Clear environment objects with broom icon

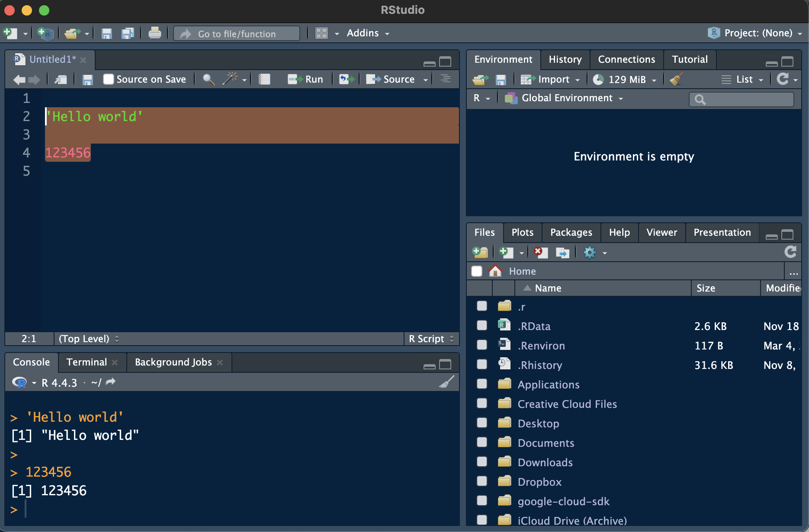pyautogui.click(x=676, y=79)
